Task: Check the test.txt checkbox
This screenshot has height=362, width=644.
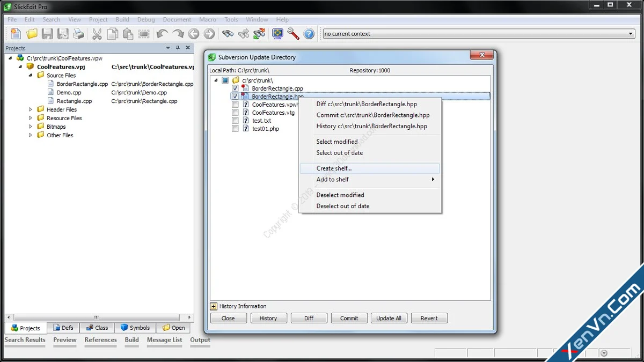Action: pyautogui.click(x=235, y=121)
